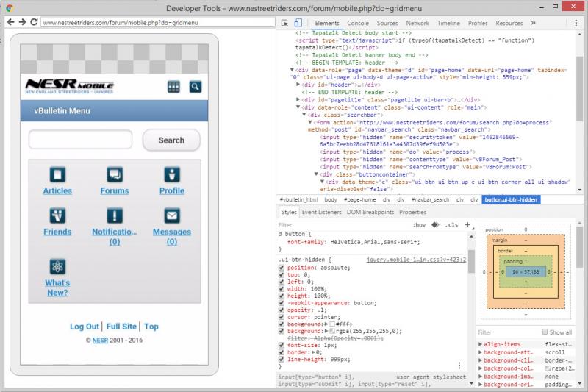Select #navbar_search in the breadcrumb bar

pyautogui.click(x=430, y=199)
